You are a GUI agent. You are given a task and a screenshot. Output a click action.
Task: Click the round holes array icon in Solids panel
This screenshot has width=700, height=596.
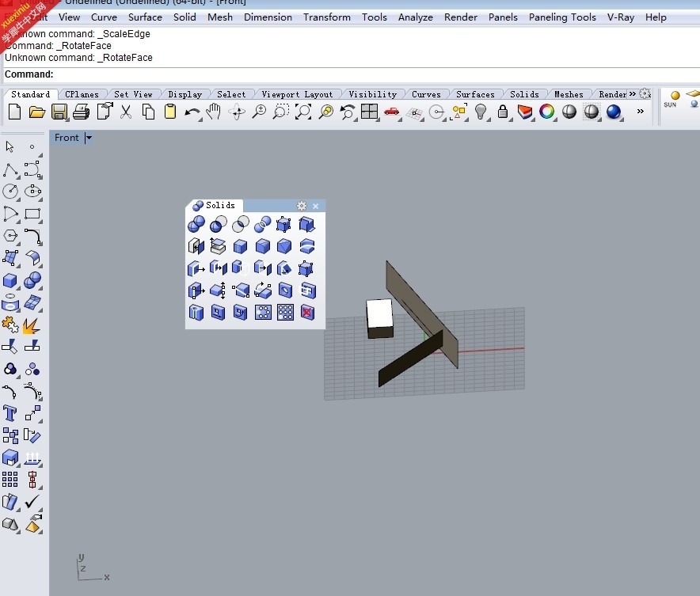pos(263,313)
